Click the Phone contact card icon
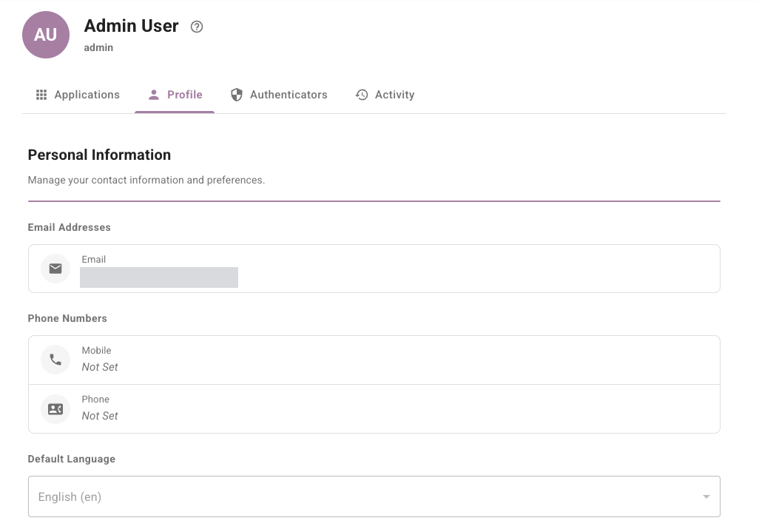Screen dimensions: 759x532 [55, 409]
